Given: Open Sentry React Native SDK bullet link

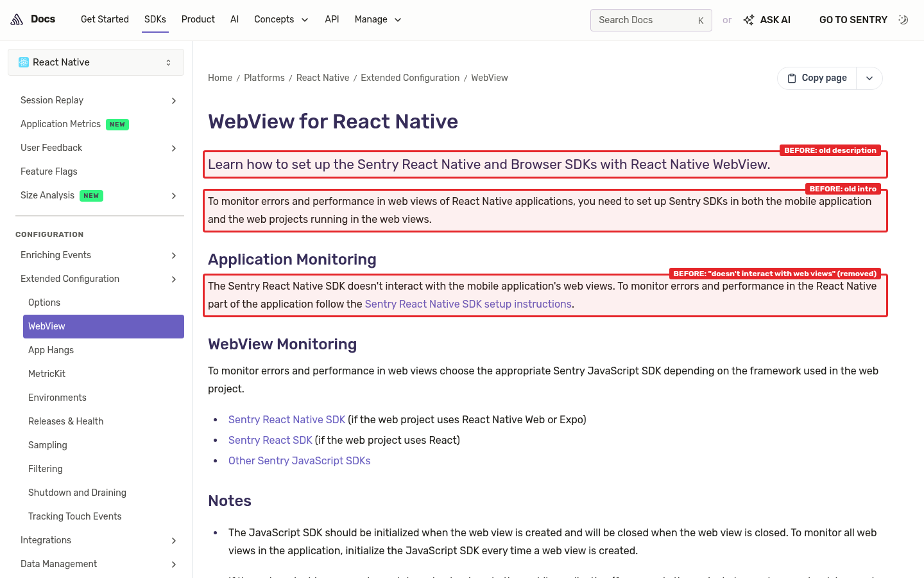Looking at the screenshot, I should coord(287,419).
